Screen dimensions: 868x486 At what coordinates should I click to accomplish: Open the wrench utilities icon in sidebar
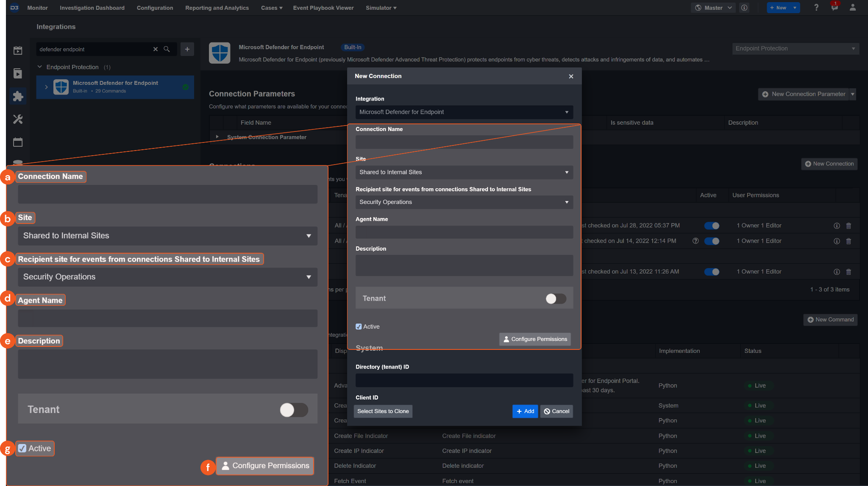[18, 119]
